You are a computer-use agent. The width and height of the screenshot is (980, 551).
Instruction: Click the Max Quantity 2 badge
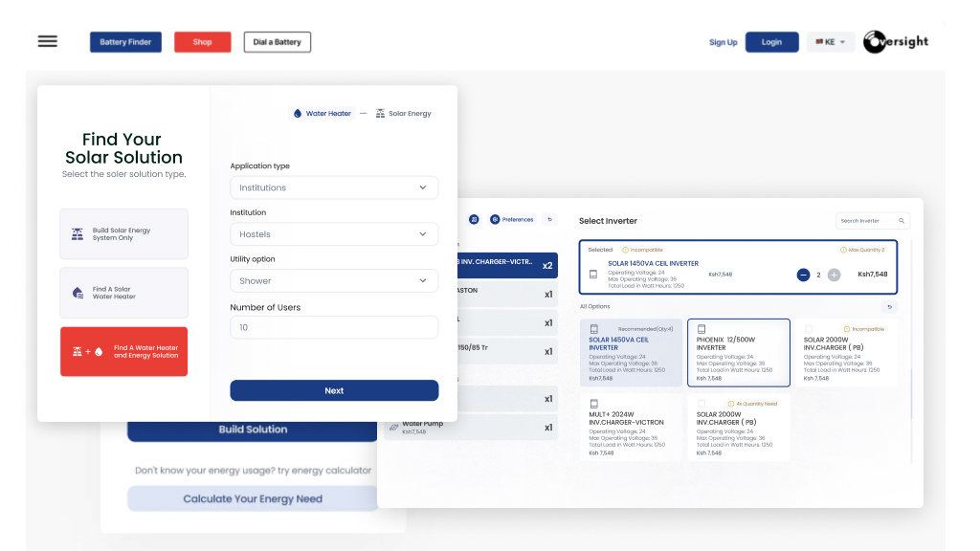click(862, 250)
